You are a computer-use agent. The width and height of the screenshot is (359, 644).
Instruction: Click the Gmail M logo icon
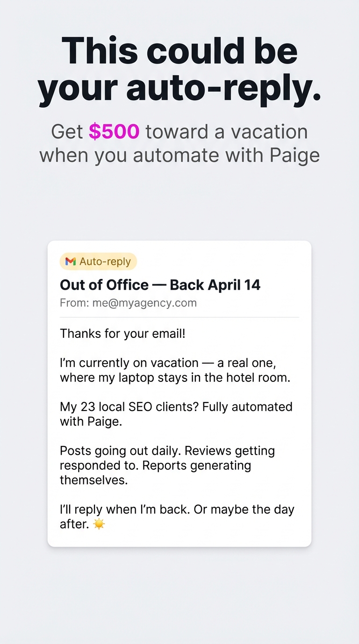pyautogui.click(x=71, y=262)
